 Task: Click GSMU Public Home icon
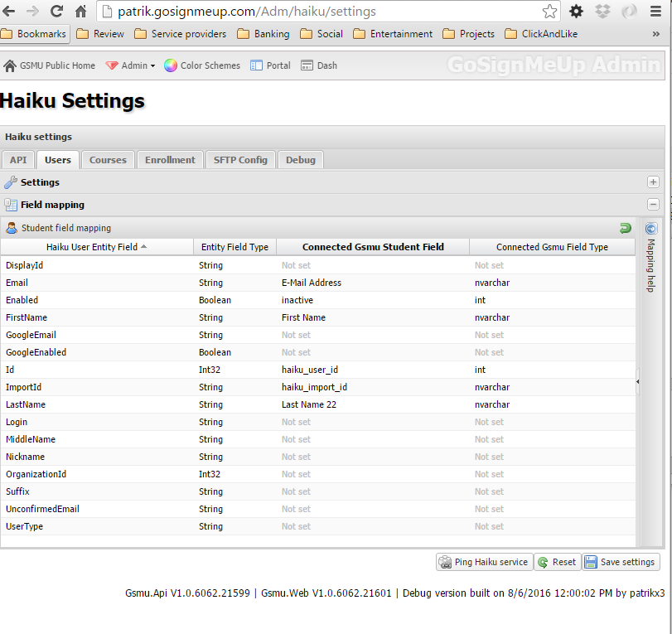[x=9, y=65]
